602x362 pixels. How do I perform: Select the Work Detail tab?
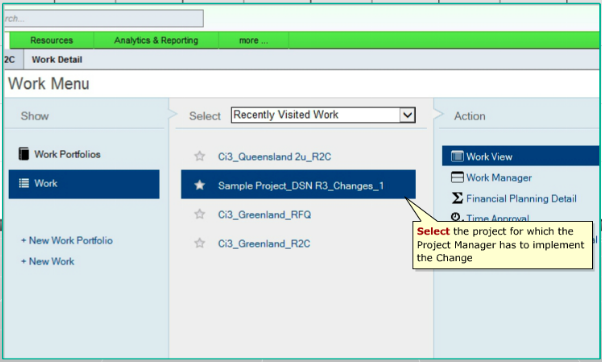(x=57, y=60)
